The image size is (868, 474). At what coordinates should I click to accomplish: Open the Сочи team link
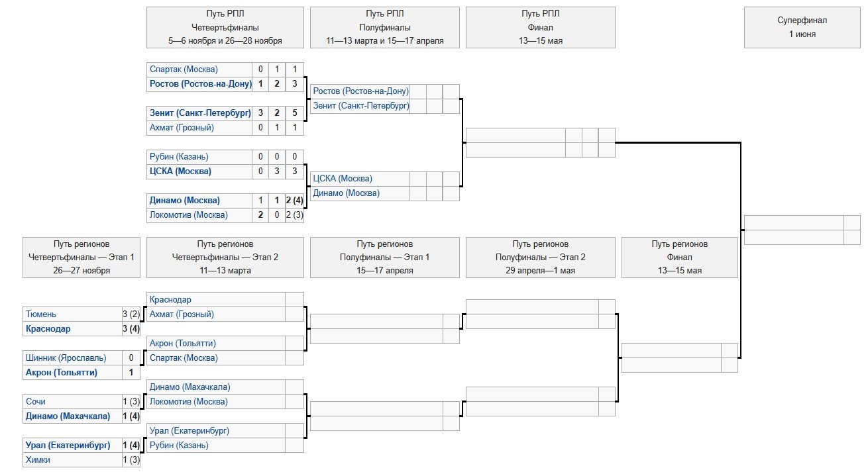click(36, 401)
